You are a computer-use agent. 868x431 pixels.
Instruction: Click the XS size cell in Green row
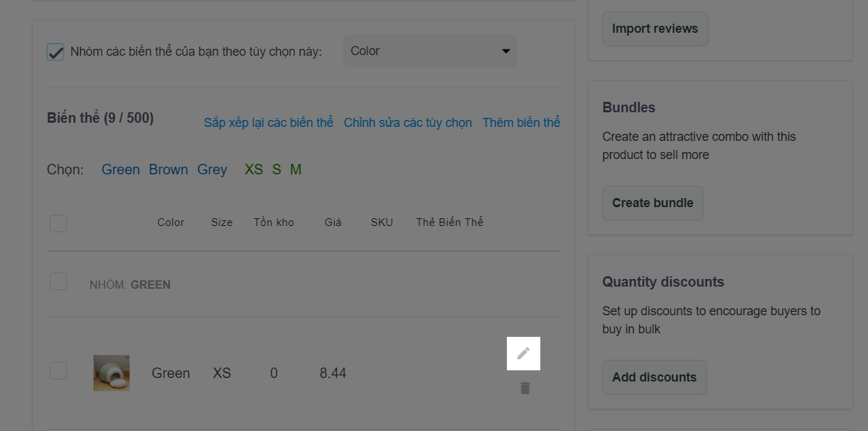click(x=222, y=373)
